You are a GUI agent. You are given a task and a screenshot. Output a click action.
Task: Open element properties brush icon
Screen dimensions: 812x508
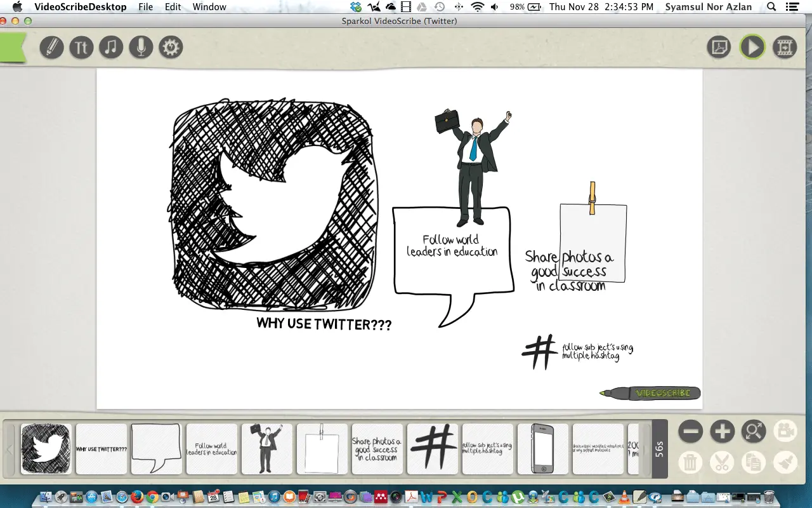tap(785, 462)
